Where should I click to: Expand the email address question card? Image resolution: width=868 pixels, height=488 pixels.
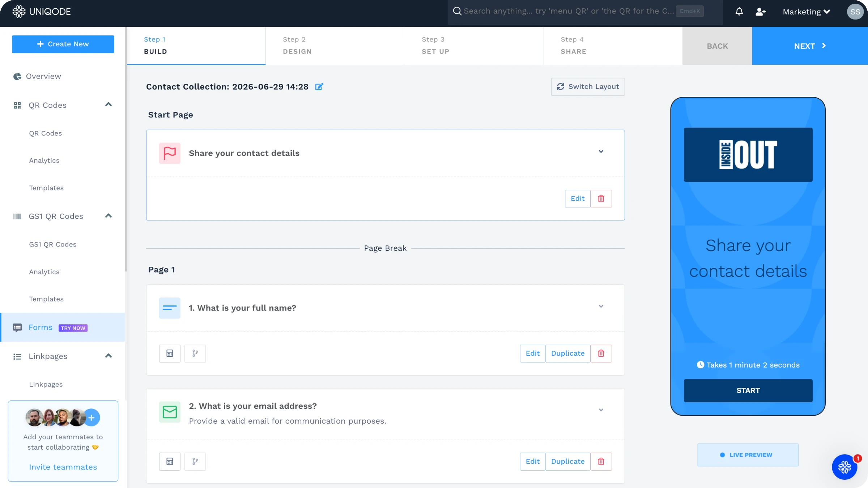coord(601,410)
